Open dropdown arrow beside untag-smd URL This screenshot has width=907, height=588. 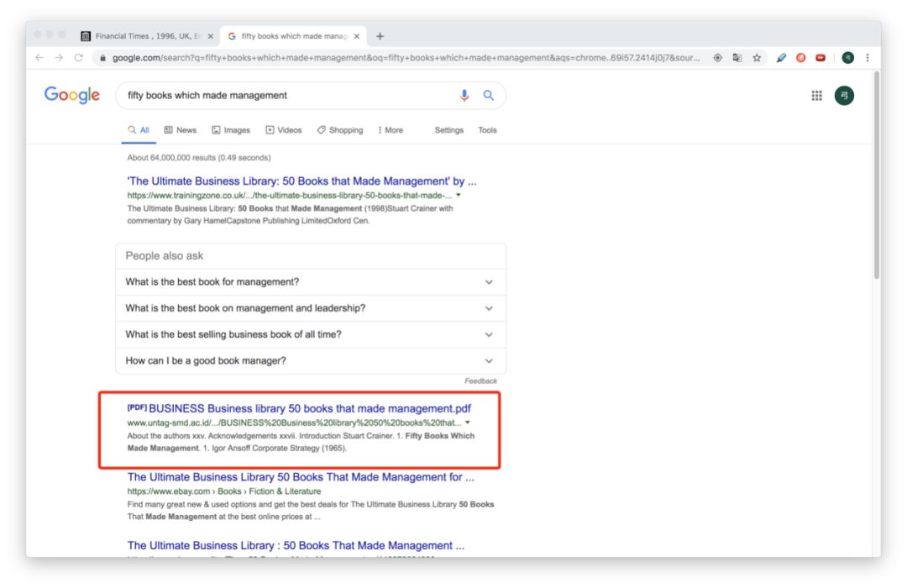(x=468, y=423)
